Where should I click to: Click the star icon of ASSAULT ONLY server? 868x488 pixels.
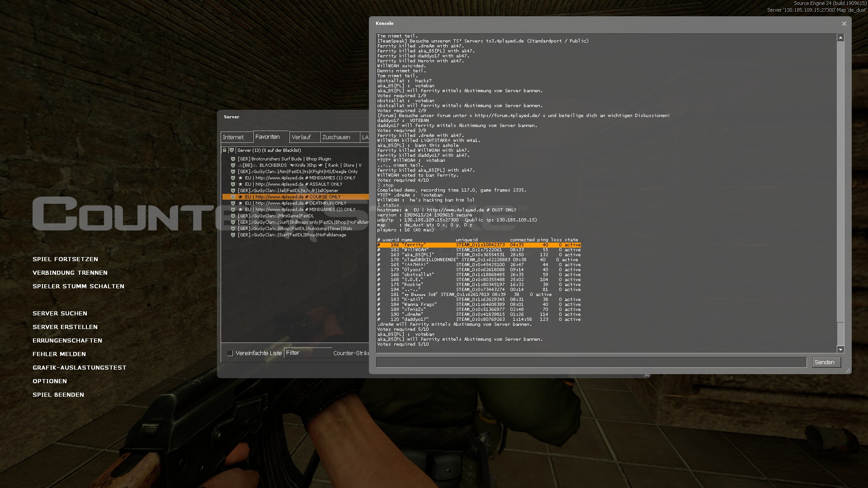(241, 184)
